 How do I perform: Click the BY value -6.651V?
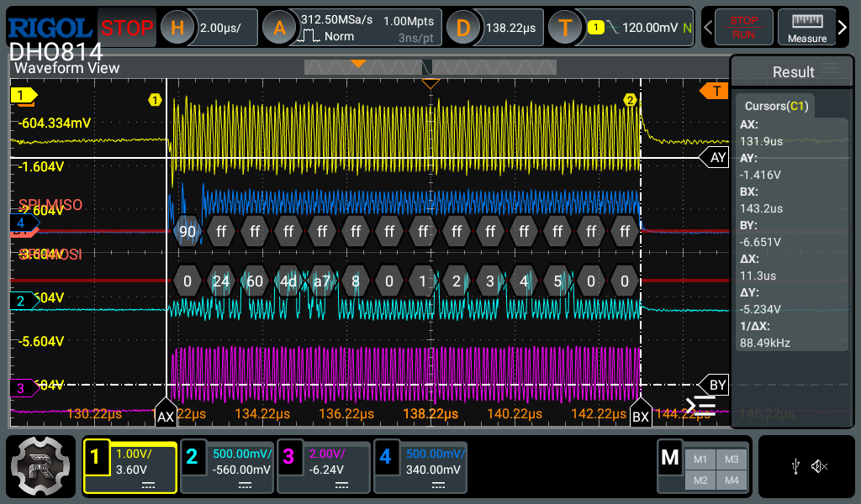[760, 242]
